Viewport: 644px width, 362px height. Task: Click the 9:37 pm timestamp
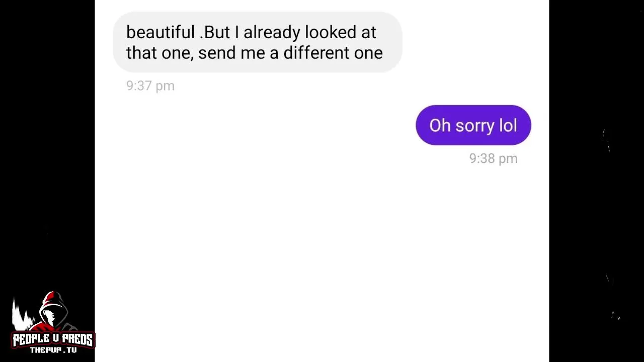[150, 86]
